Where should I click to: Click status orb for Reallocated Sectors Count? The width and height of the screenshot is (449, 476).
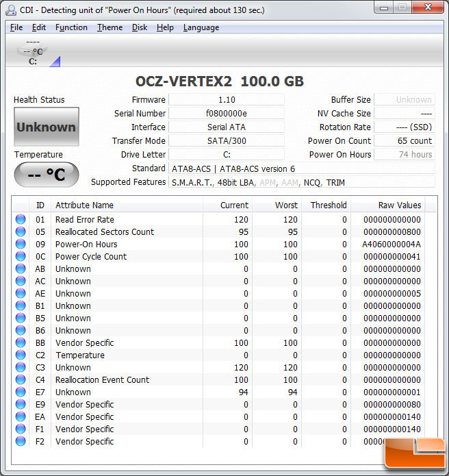(x=21, y=231)
